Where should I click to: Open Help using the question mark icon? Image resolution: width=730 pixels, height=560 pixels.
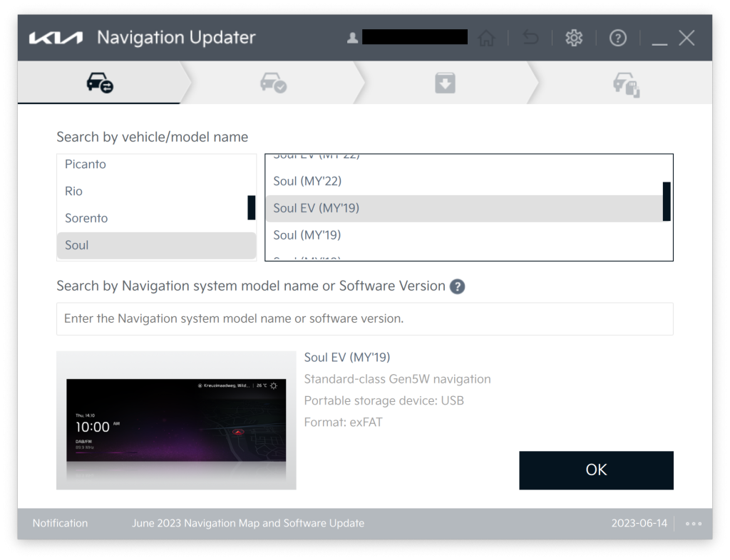pos(617,37)
